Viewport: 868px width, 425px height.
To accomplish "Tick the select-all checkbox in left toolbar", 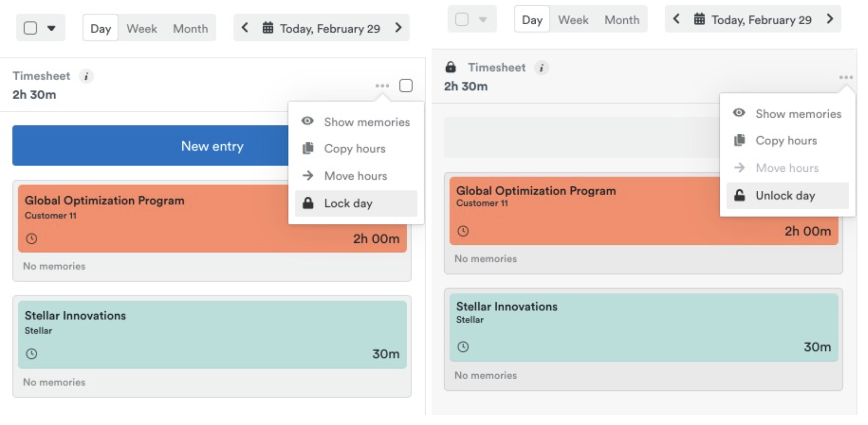I will (x=30, y=28).
